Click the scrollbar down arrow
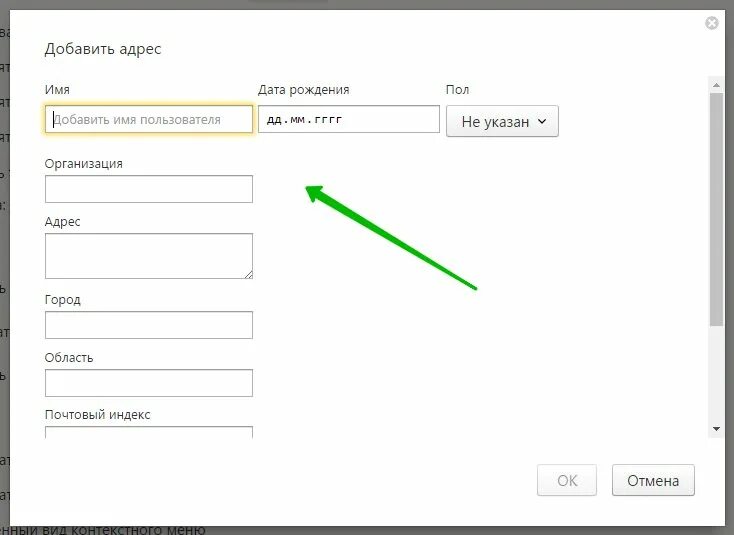 click(x=716, y=429)
